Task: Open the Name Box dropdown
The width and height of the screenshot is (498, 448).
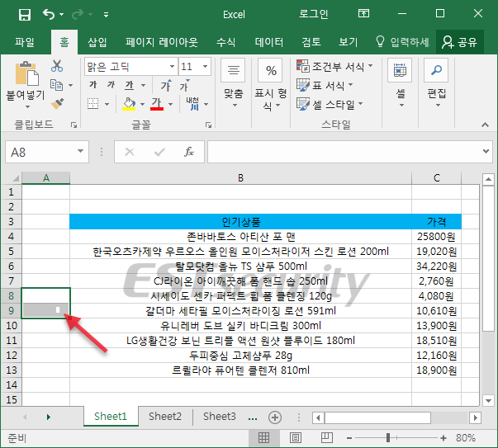Action: (x=81, y=152)
